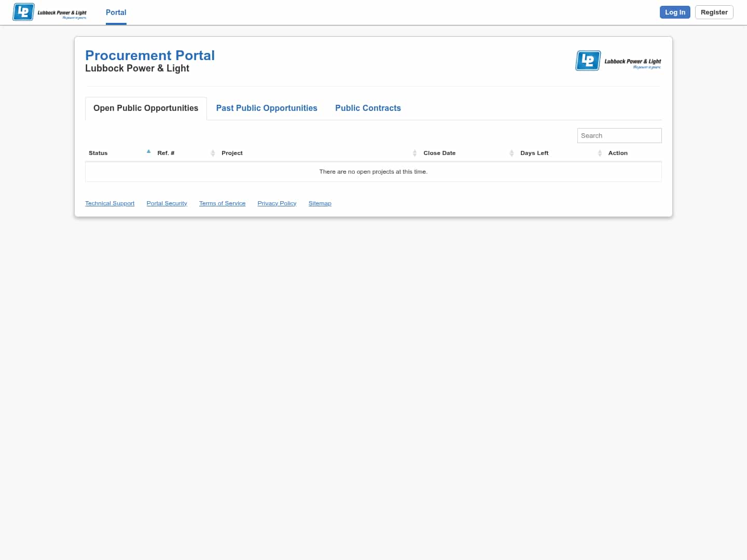Focus the Search input field
Viewport: 747px width, 560px height.
619,135
